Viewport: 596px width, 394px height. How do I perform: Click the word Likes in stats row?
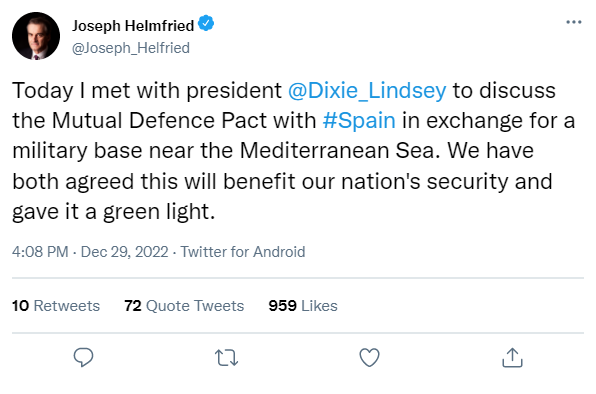[319, 305]
